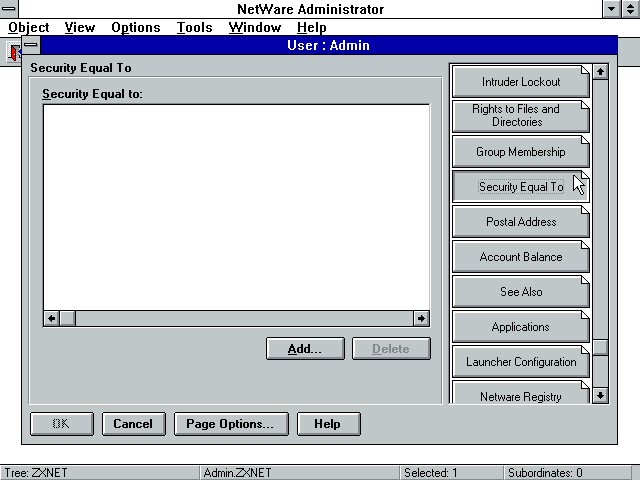Click the Selected: 1 status field

451,473
